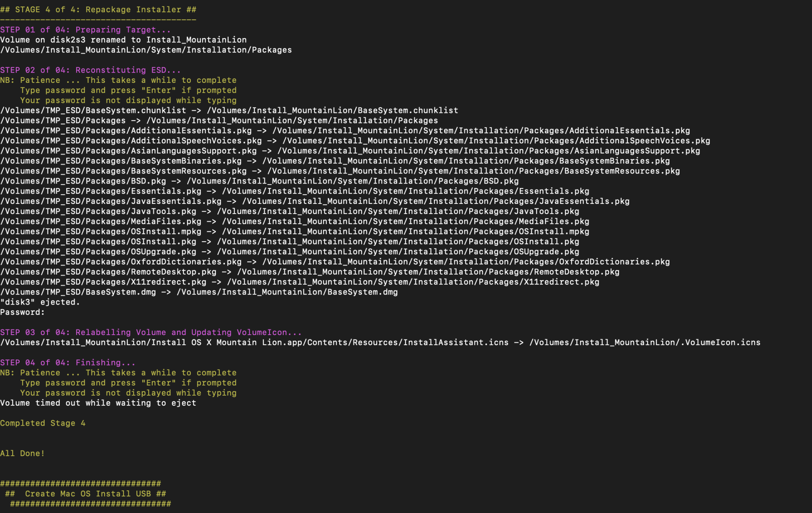Click the '"disk3" ejected.' message
This screenshot has height=513, width=812.
pyautogui.click(x=40, y=302)
